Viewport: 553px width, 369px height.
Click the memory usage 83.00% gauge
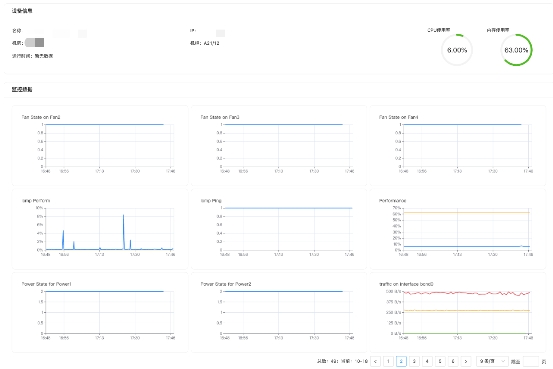click(x=516, y=50)
